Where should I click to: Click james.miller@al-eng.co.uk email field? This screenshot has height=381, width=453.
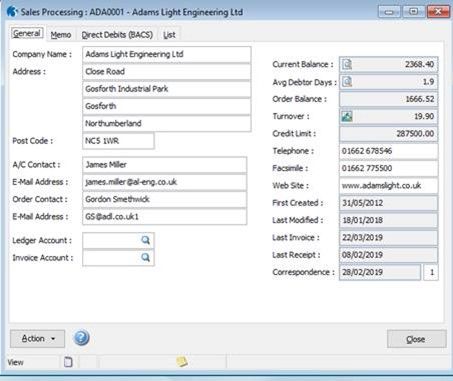pos(165,182)
